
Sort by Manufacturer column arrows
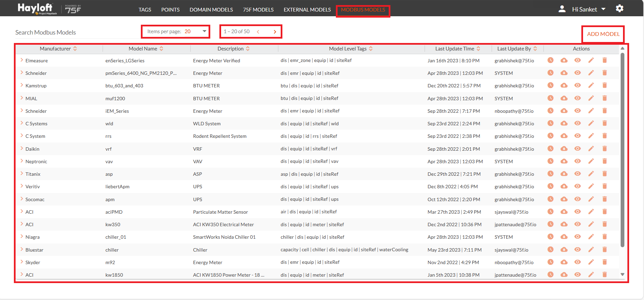[x=75, y=49]
